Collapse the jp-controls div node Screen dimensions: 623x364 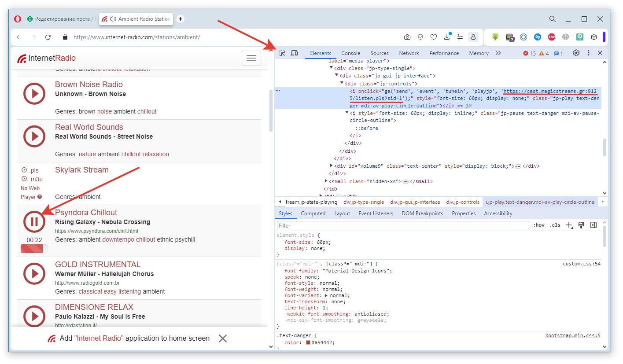point(342,83)
